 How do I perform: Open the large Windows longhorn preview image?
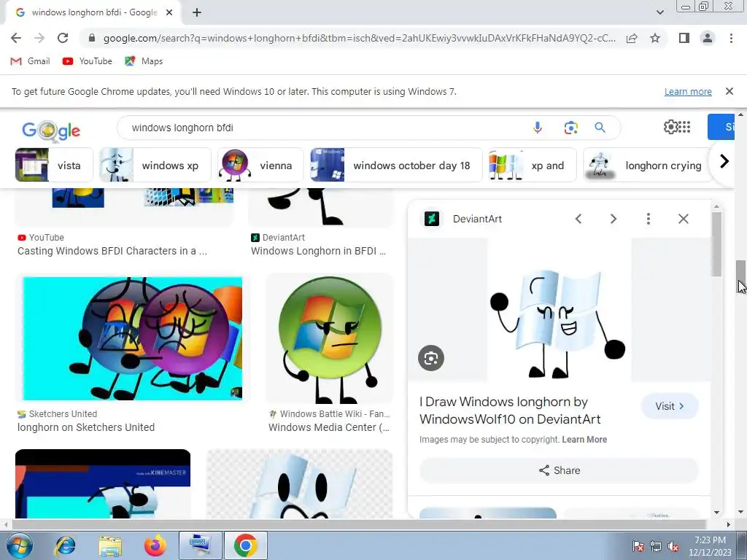(x=560, y=309)
